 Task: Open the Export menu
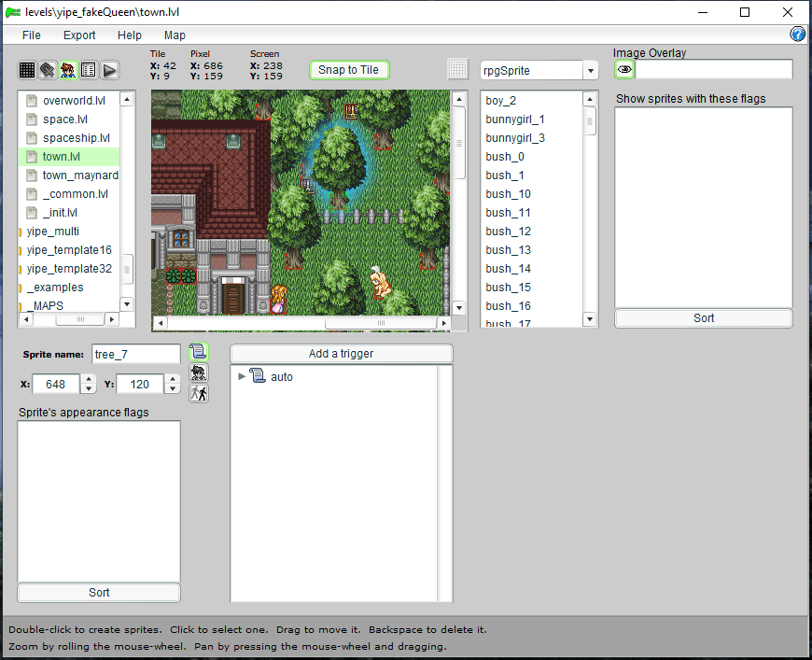[79, 35]
